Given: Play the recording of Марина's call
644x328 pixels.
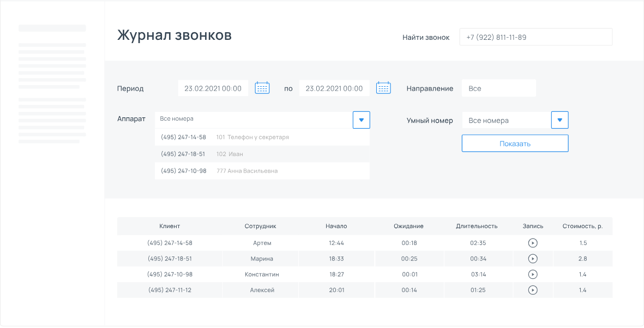Looking at the screenshot, I should [533, 259].
